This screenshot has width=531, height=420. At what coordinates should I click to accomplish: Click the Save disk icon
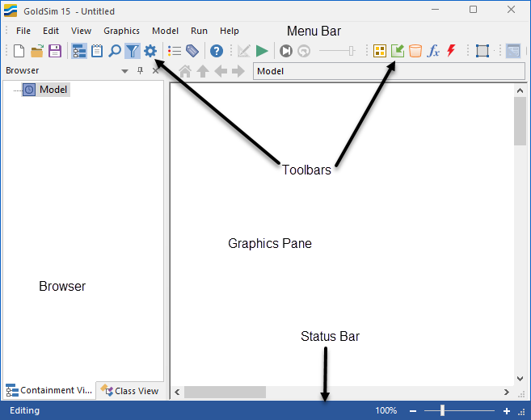point(55,51)
